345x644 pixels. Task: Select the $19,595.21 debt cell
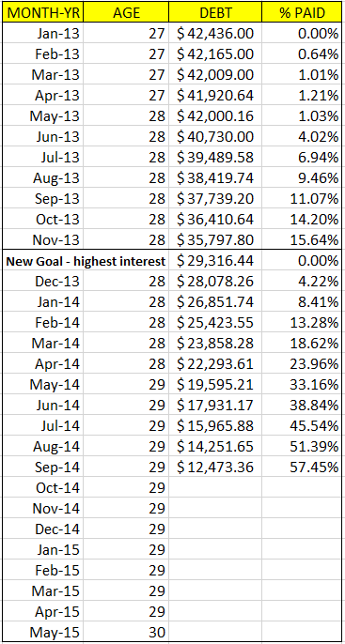click(215, 385)
